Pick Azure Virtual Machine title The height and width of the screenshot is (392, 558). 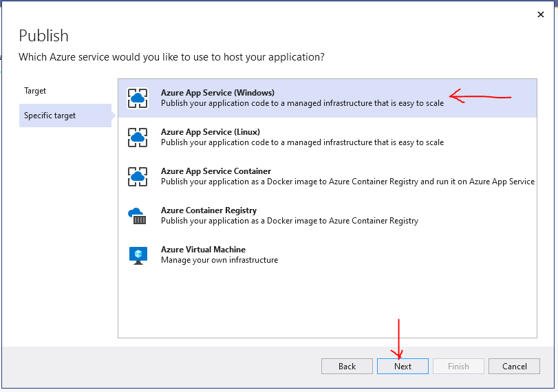click(x=203, y=250)
